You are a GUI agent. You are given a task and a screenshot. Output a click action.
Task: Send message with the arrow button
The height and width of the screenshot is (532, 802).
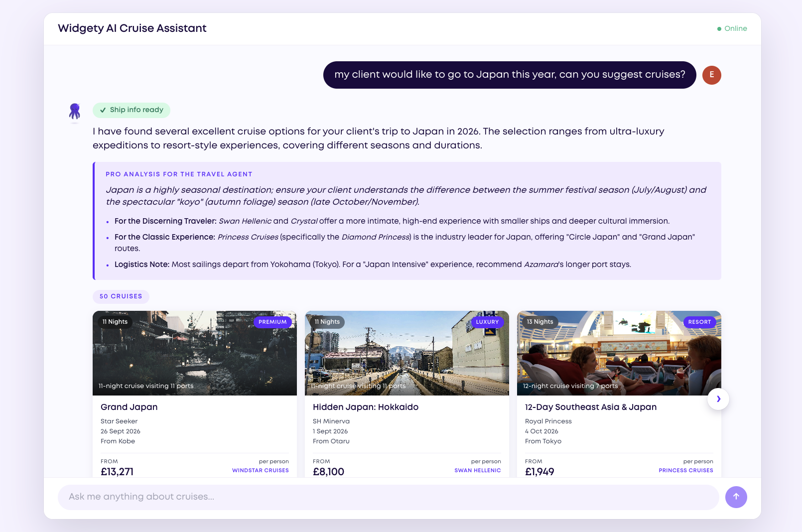pyautogui.click(x=736, y=497)
